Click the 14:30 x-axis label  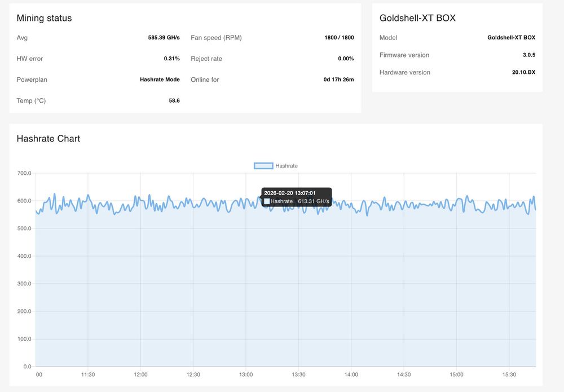tap(404, 375)
